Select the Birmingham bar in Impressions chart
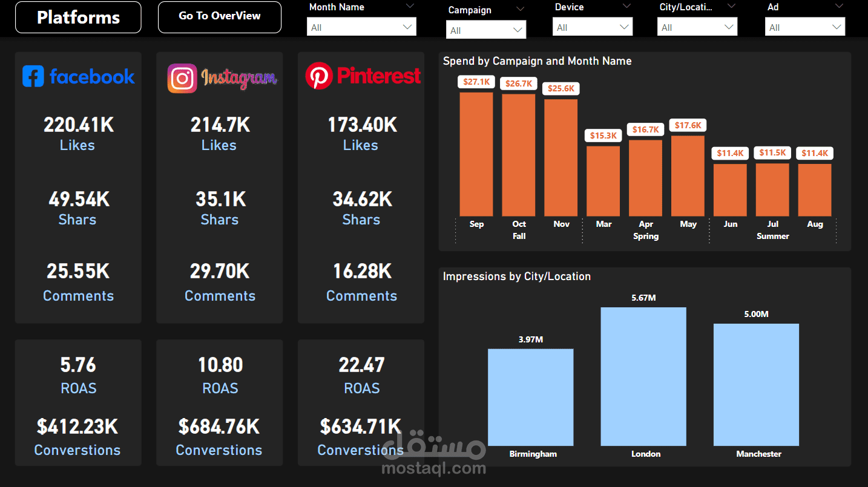 point(530,396)
